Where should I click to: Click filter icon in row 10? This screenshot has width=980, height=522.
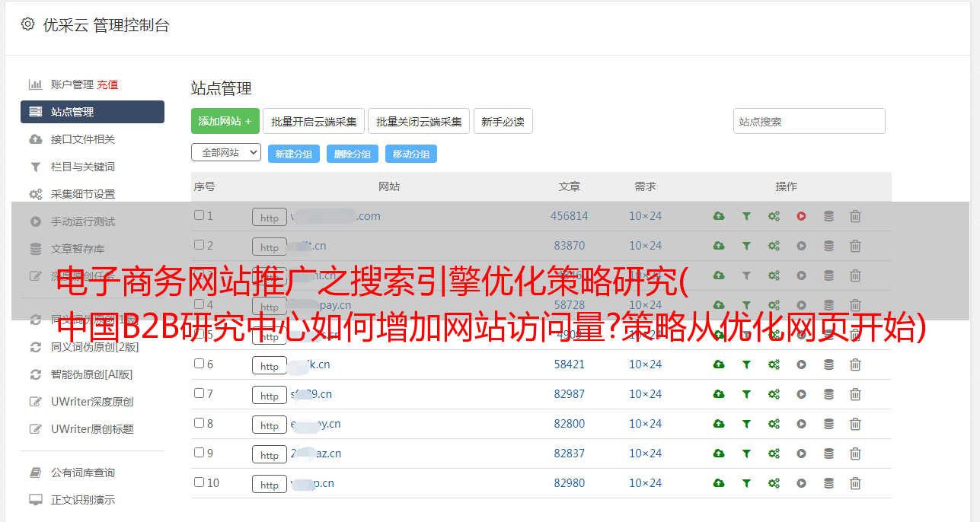[746, 483]
